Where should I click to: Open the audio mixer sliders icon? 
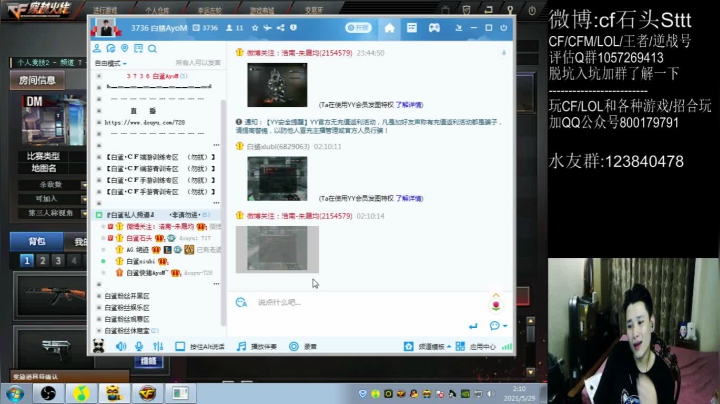coord(158,346)
